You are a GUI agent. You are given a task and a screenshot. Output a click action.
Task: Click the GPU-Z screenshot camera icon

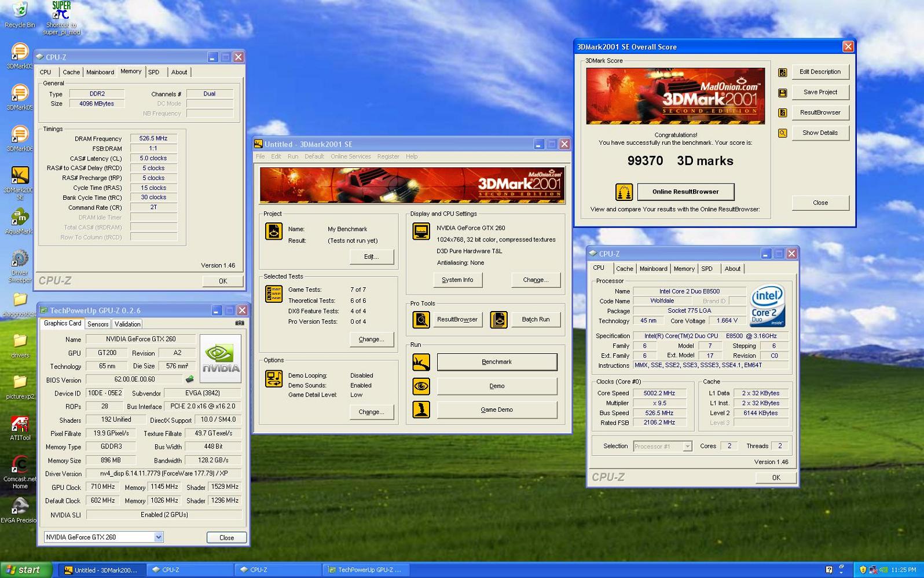click(239, 323)
